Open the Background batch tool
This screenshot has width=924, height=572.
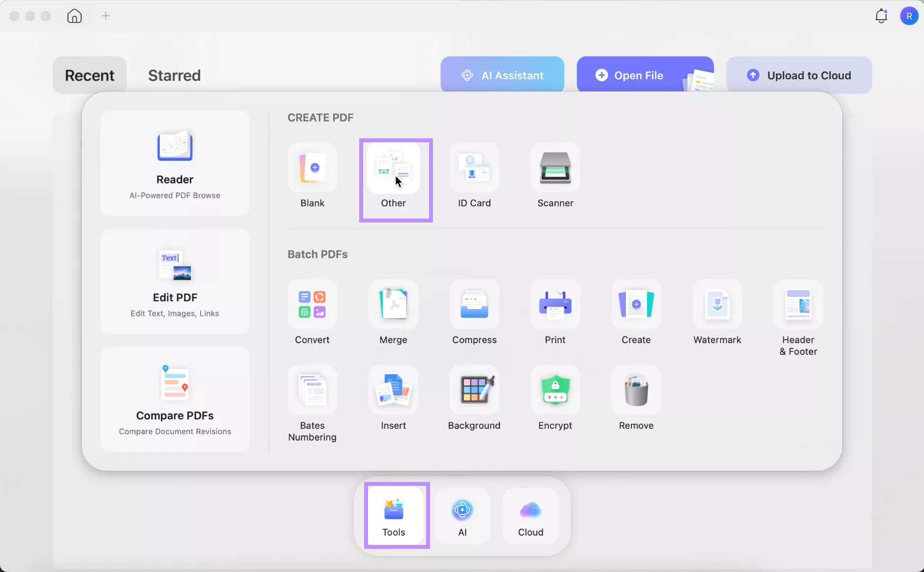pyautogui.click(x=474, y=390)
